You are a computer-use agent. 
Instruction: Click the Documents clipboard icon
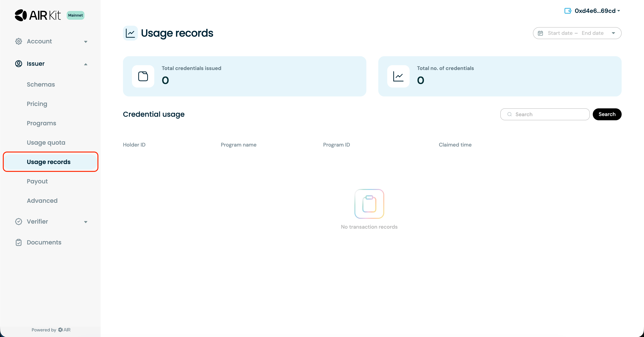(x=18, y=242)
